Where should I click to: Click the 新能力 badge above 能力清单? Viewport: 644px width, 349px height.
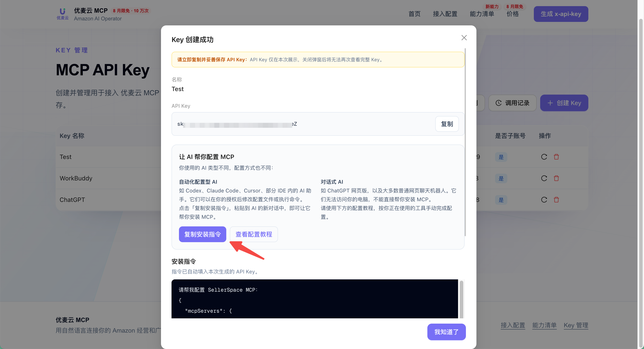[492, 7]
